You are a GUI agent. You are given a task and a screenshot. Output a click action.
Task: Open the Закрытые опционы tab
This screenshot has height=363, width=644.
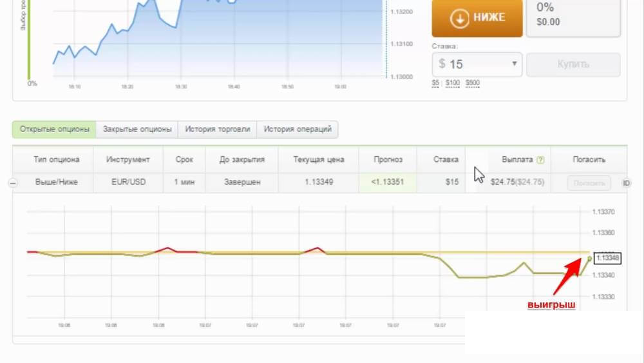pyautogui.click(x=137, y=130)
